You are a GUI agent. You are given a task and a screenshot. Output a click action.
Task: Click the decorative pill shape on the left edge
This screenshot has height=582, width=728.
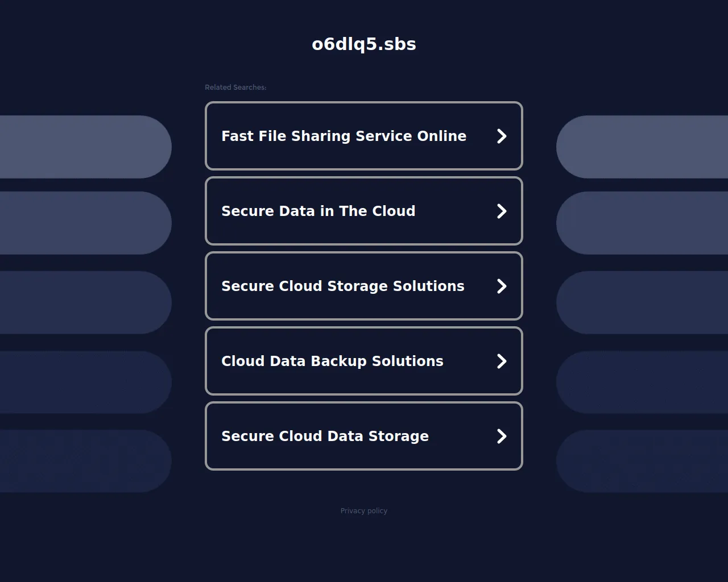[x=85, y=147]
